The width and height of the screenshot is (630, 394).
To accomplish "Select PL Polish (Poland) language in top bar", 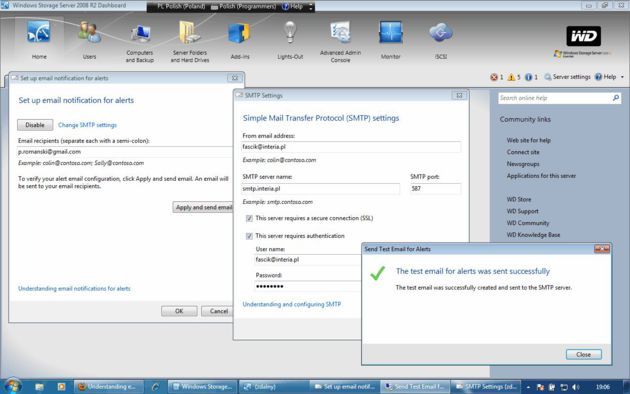I will (x=180, y=6).
